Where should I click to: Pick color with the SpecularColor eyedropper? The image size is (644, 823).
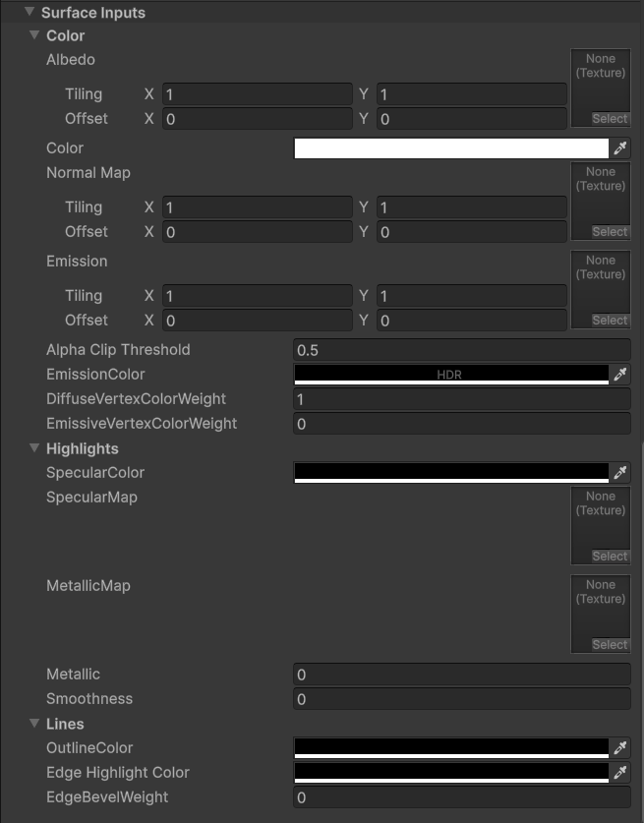tap(619, 473)
